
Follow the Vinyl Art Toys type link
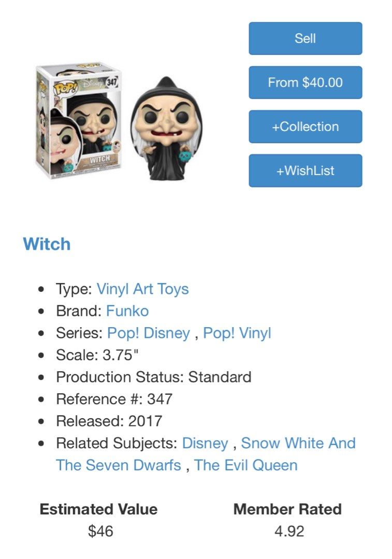[143, 289]
